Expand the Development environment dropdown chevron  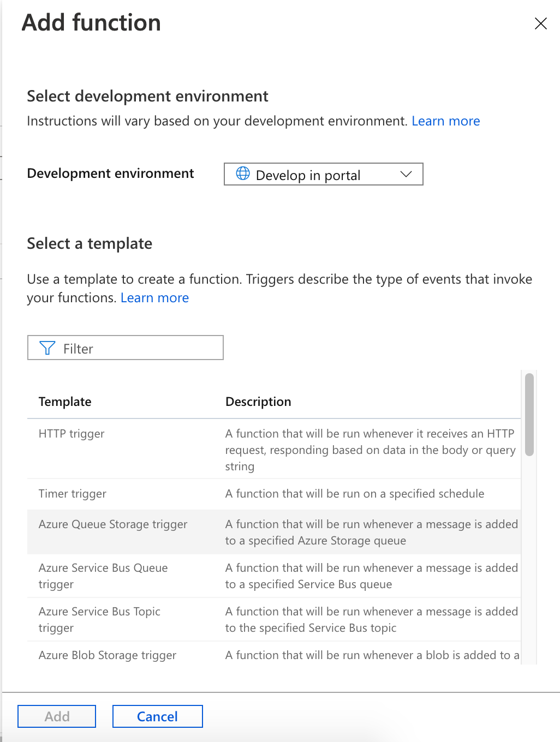click(406, 174)
